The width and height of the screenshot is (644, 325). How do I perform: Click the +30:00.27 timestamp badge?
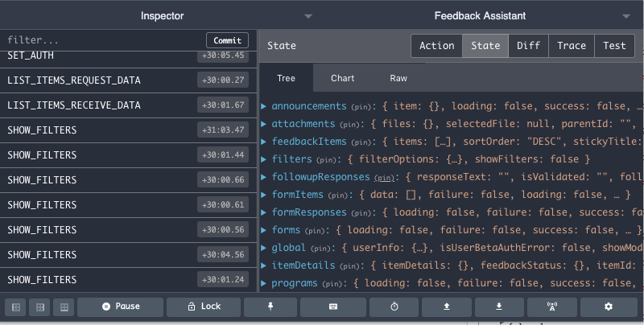tap(223, 80)
